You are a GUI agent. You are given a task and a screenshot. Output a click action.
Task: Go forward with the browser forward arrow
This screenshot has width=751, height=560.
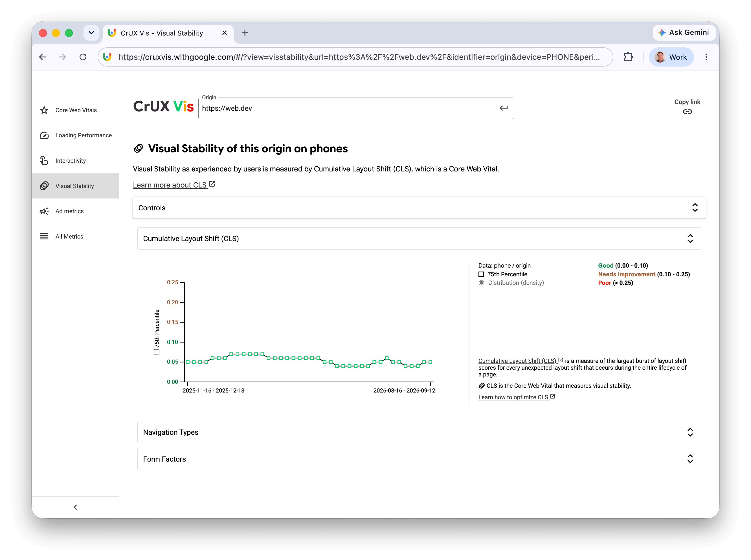tap(62, 57)
